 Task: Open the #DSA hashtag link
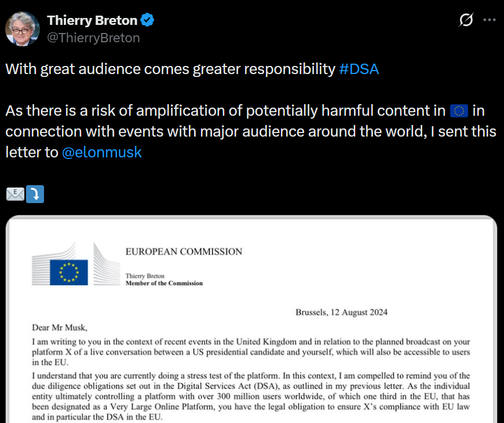click(359, 69)
